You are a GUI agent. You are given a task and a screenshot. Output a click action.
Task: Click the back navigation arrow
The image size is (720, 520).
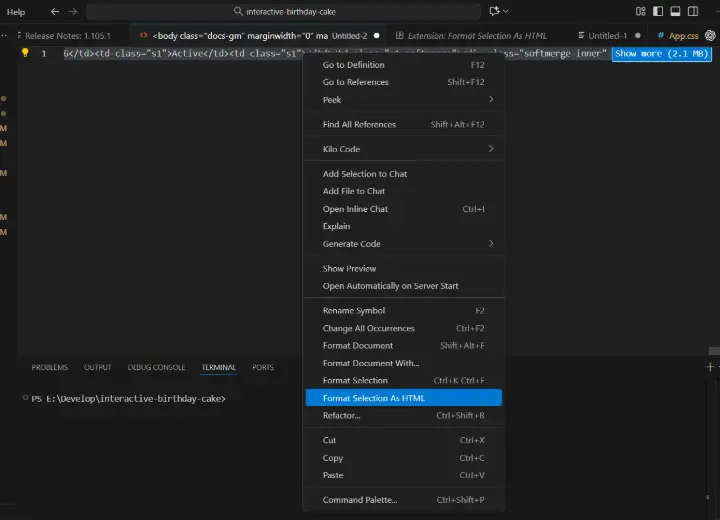pos(53,12)
